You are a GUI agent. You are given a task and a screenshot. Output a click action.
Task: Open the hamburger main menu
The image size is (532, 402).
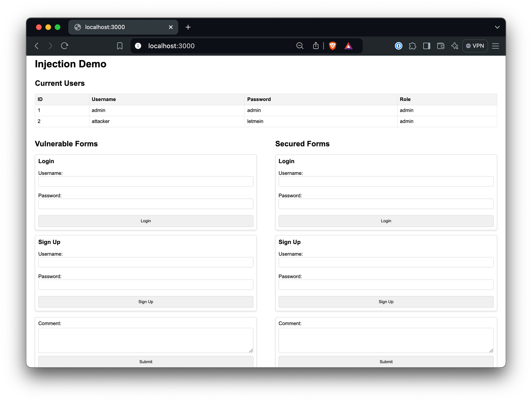point(495,46)
